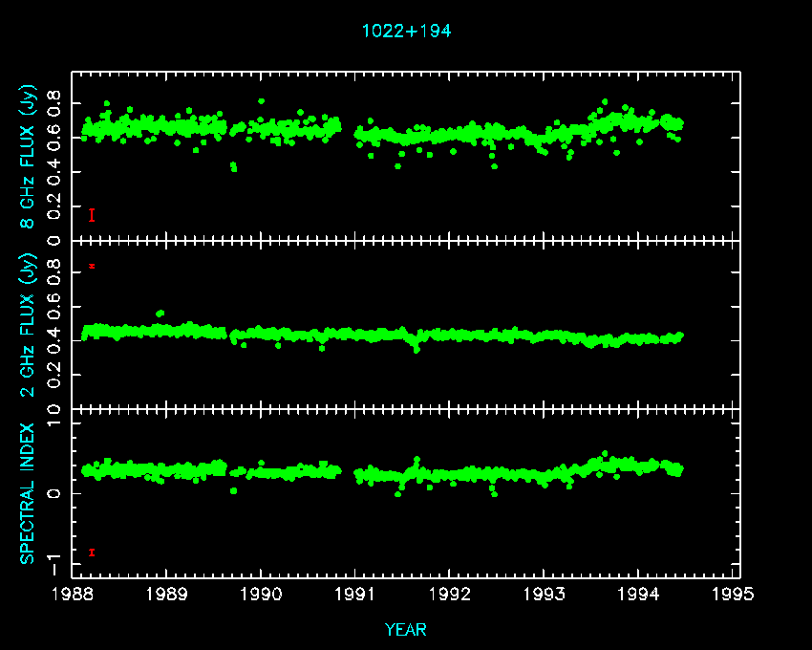Click the plot title 1022+194
Viewport: 812px width, 650px height.
(406, 31)
